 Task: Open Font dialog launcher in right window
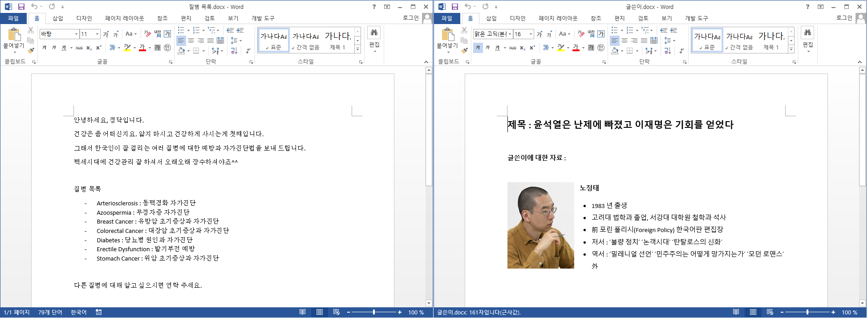click(x=604, y=62)
